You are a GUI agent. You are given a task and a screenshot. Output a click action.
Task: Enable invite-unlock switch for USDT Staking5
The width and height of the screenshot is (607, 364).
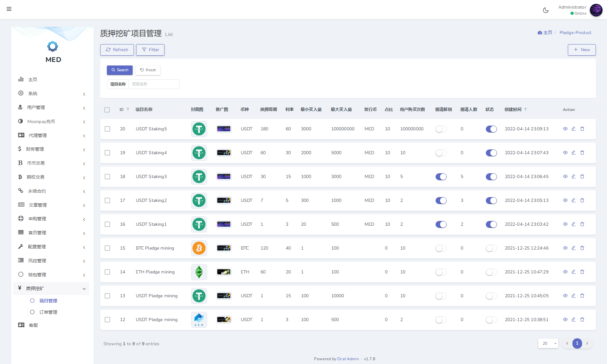pos(441,129)
